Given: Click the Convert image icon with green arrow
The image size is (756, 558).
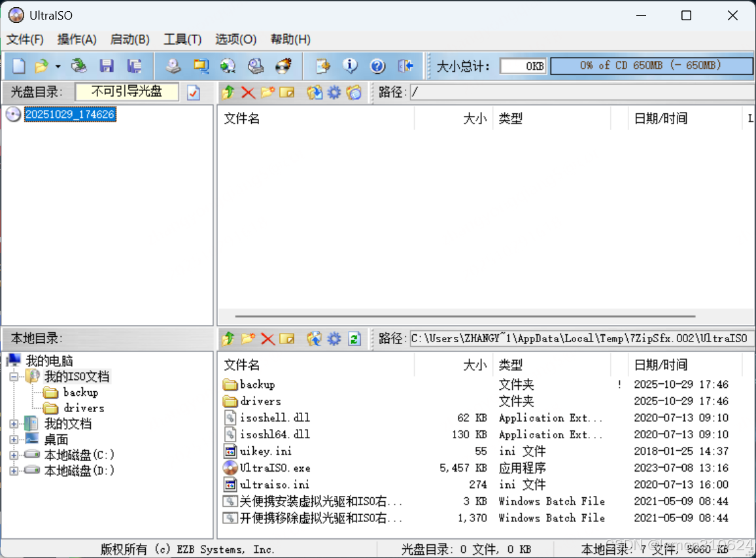Looking at the screenshot, I should (228, 66).
